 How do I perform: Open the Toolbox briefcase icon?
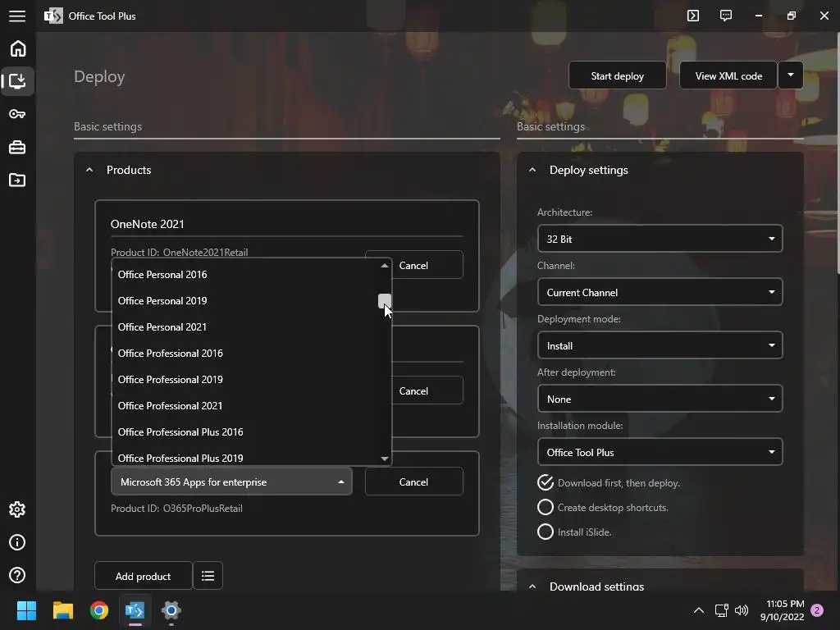17,148
